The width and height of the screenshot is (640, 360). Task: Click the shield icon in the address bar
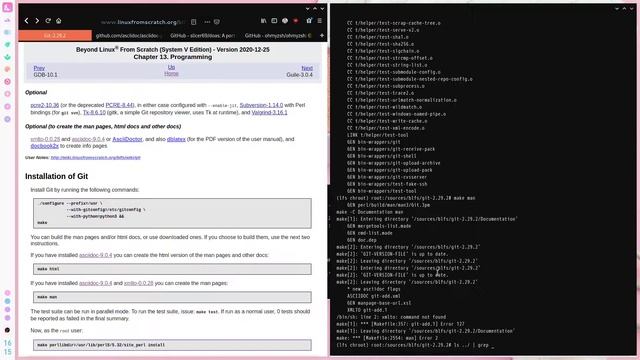tap(217, 22)
